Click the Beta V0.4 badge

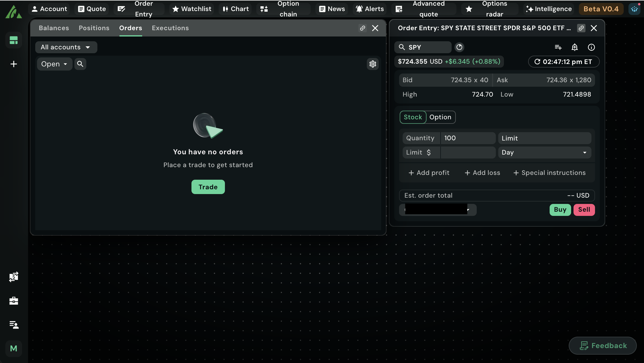coord(601,9)
